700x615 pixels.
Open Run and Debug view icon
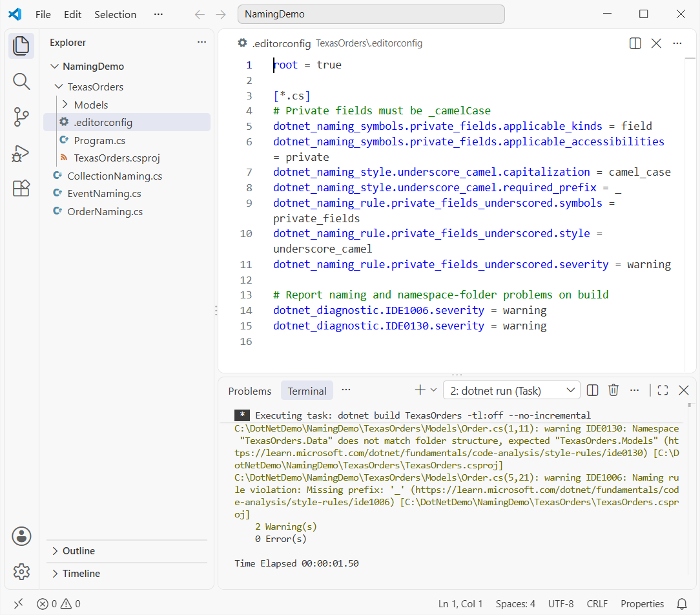pyautogui.click(x=21, y=153)
